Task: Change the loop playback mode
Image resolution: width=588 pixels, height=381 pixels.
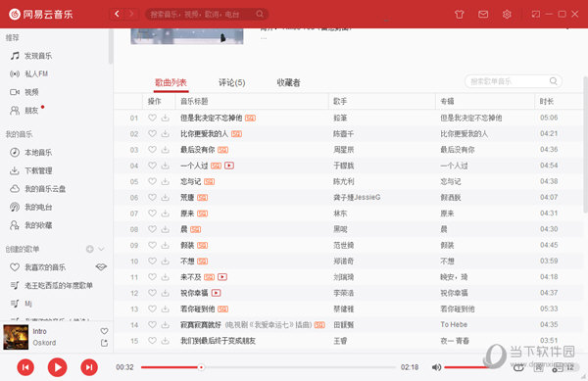Action: click(518, 367)
